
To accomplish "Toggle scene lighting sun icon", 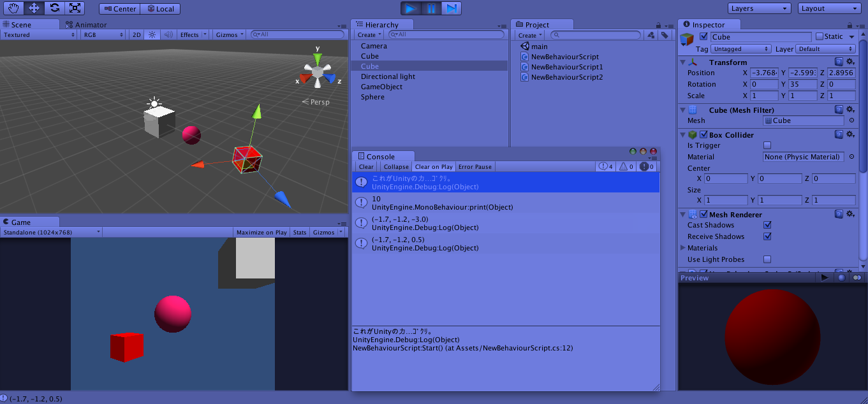I will [x=152, y=35].
